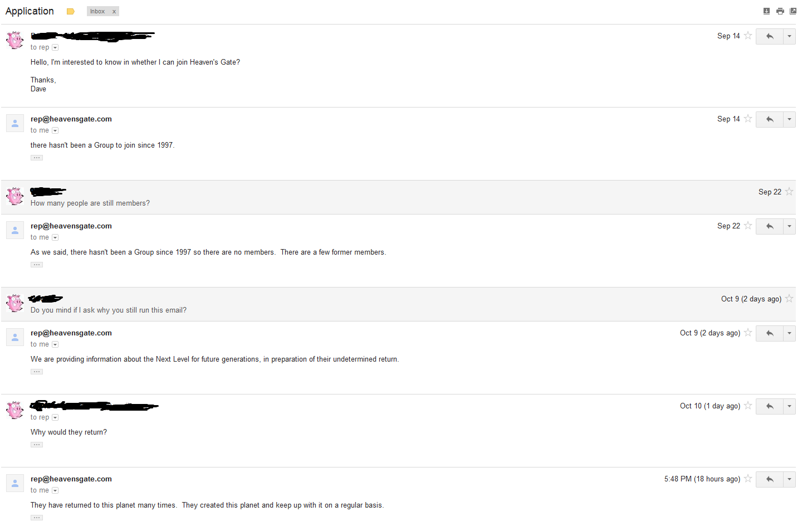
Task: Click the yellow importance marker beside Application
Action: (x=70, y=11)
